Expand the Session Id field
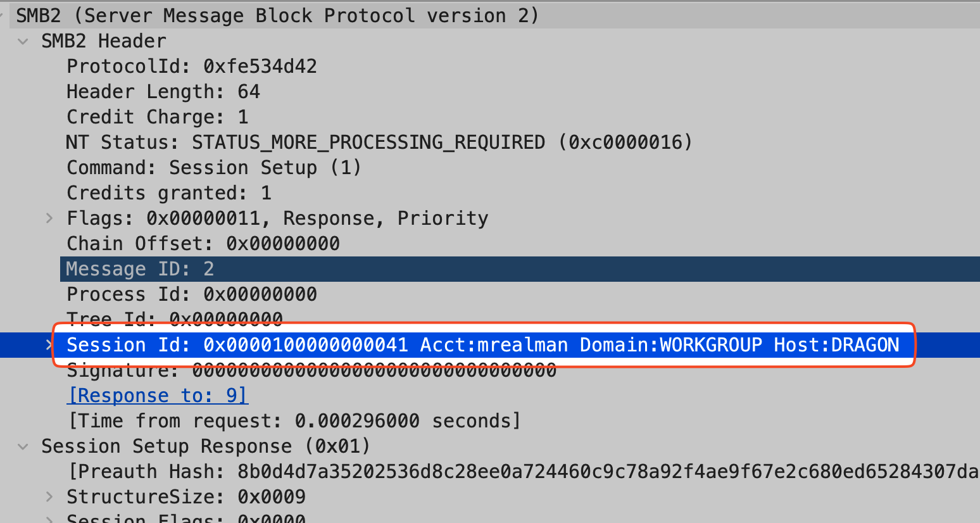 coord(49,345)
